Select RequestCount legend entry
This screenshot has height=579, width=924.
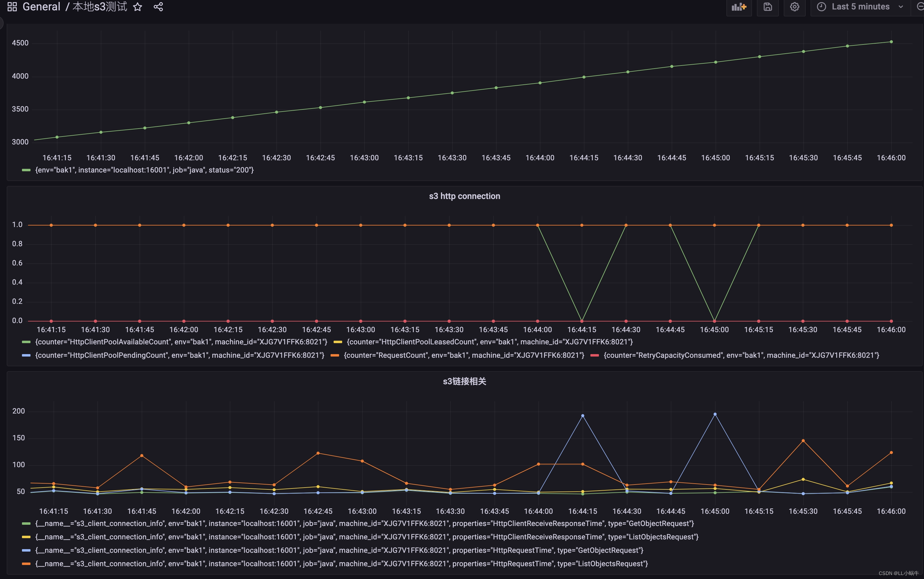pyautogui.click(x=464, y=355)
